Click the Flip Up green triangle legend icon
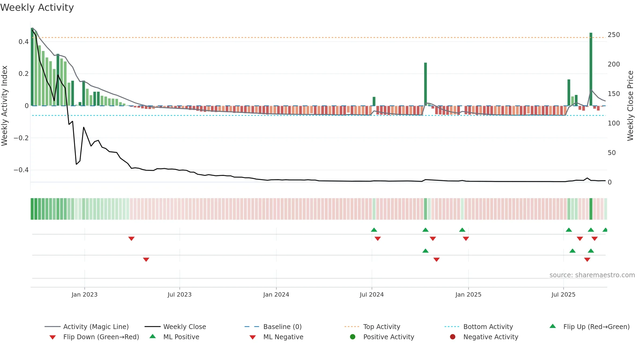644x362 pixels. coord(553,326)
